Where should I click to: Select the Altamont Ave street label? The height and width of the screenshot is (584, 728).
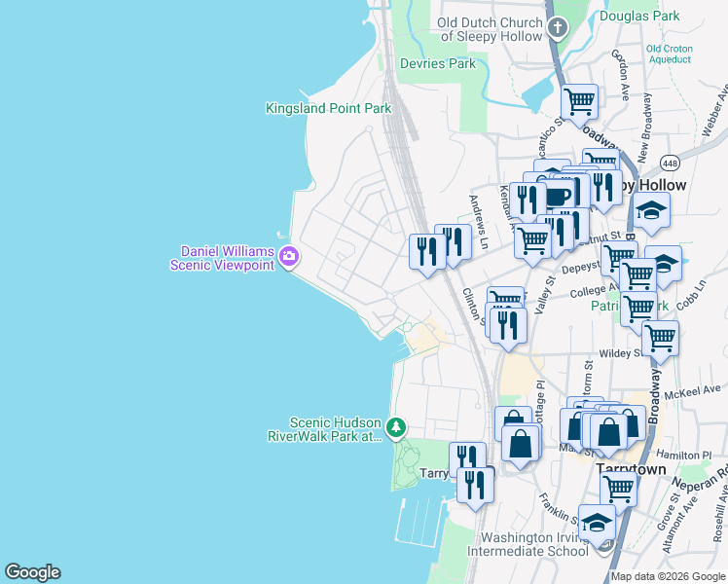click(679, 525)
